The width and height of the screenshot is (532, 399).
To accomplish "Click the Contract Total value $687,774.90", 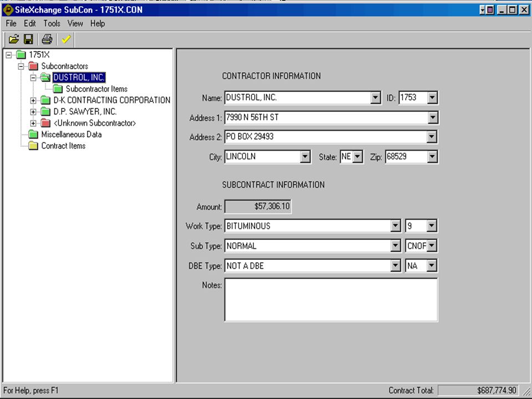I will tap(478, 390).
